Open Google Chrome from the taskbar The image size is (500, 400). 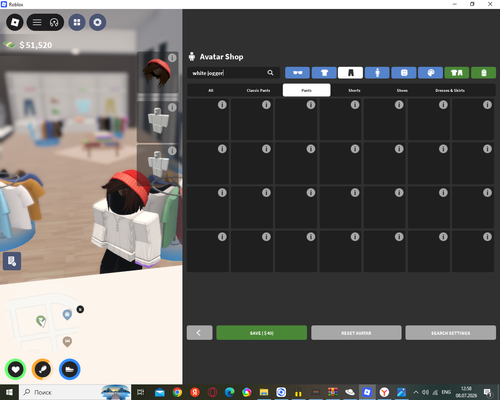click(177, 392)
